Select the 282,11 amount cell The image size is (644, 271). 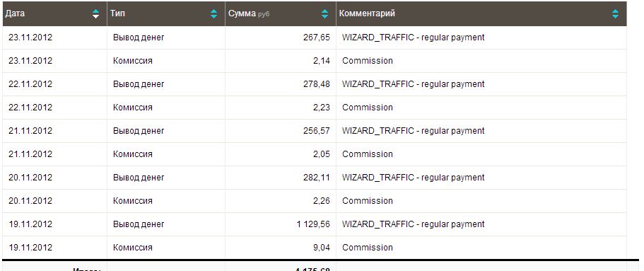(281, 178)
